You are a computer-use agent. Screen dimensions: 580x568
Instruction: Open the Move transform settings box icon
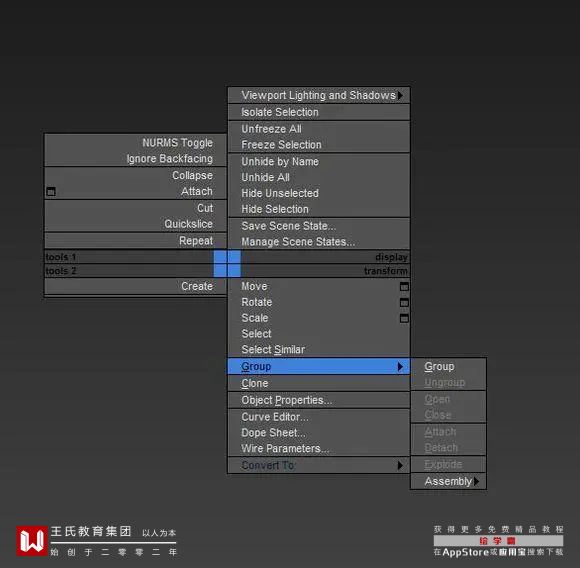tap(404, 287)
